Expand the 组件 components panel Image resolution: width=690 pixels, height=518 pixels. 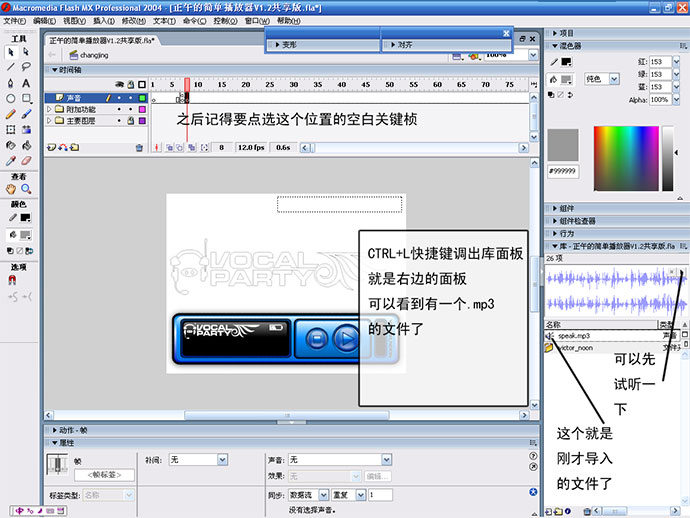click(554, 208)
